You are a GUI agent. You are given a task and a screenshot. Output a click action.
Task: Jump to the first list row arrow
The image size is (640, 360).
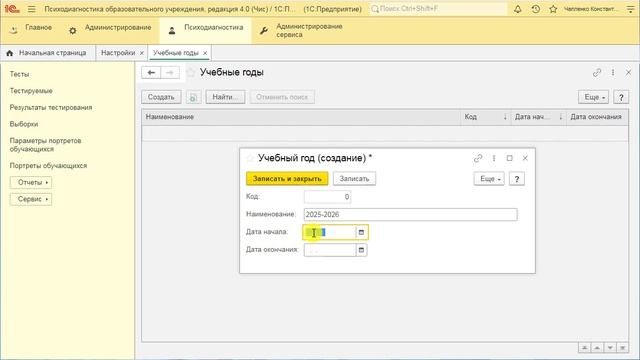click(584, 348)
